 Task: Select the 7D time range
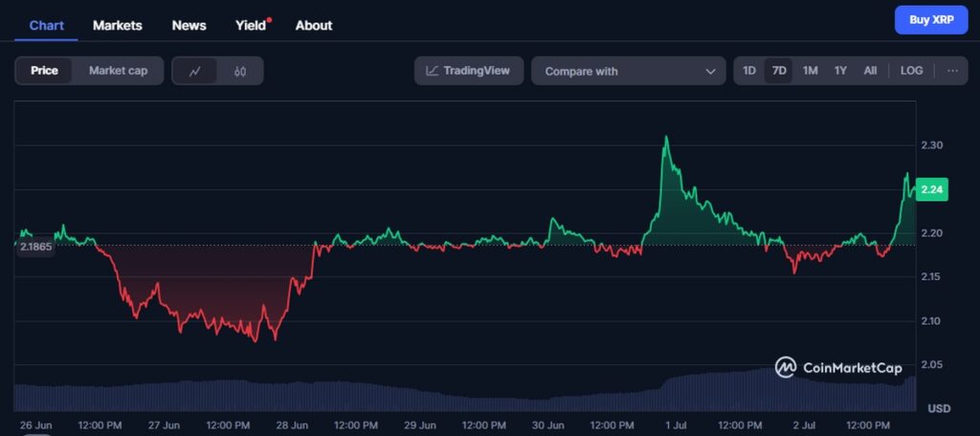[779, 71]
